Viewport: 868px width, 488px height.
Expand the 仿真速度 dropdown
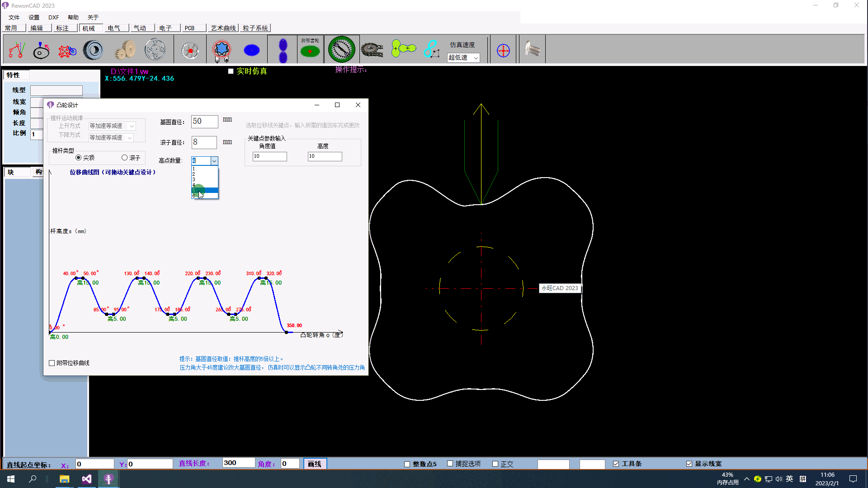476,58
